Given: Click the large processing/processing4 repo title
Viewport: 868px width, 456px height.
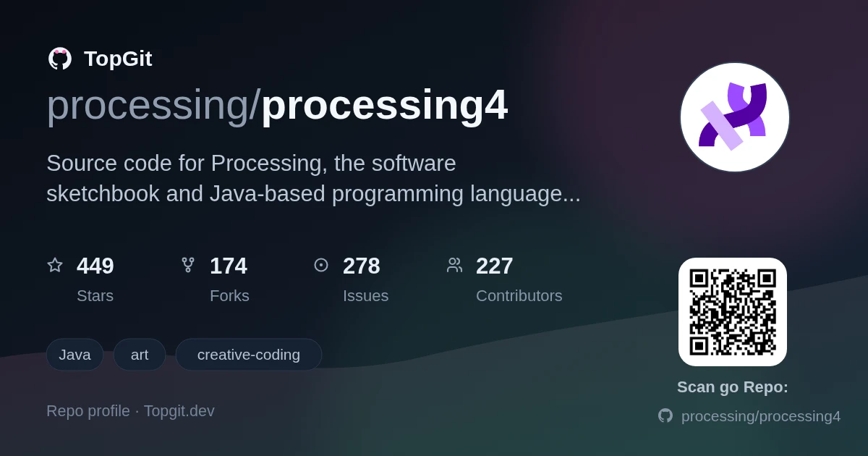Looking at the screenshot, I should tap(277, 105).
